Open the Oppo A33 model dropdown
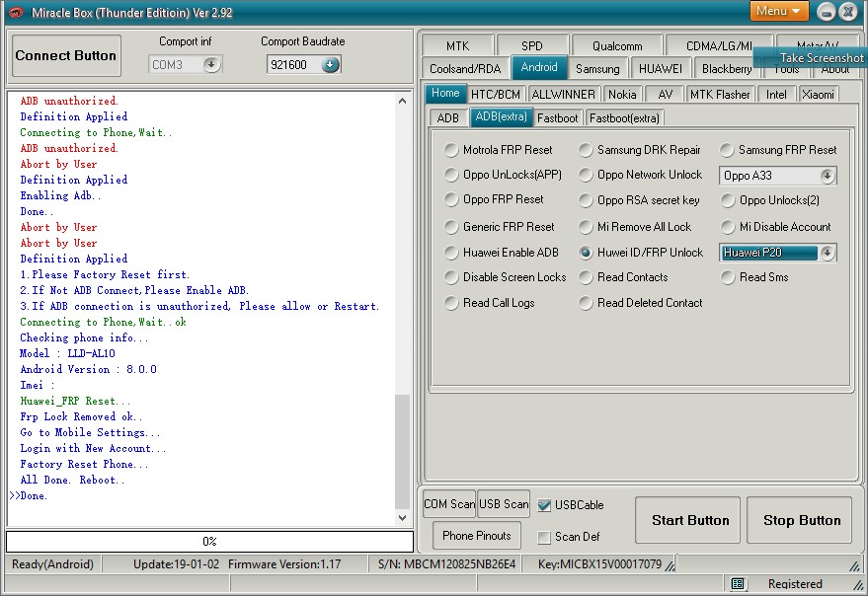 pos(828,176)
